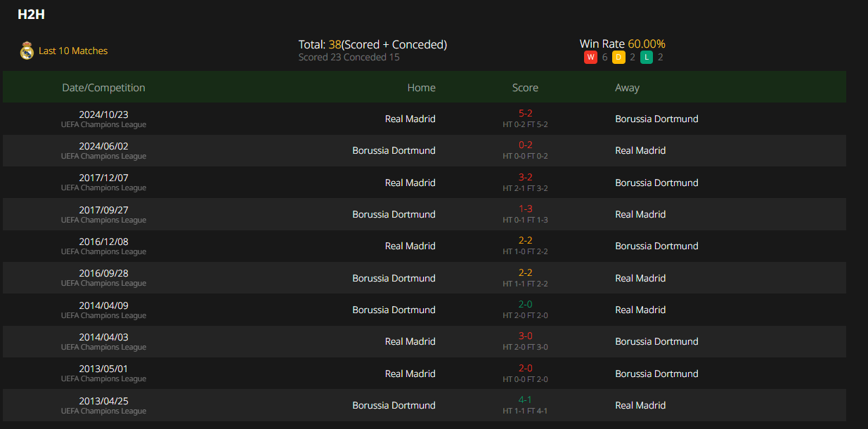
Task: Open the 0-2 score from 2024/06/02
Action: point(525,145)
